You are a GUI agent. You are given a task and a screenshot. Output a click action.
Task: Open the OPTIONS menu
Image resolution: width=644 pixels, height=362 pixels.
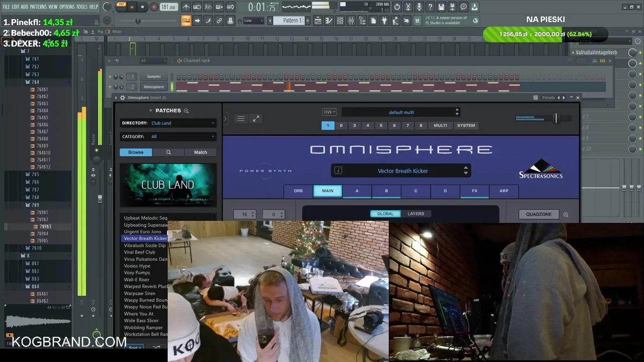(x=67, y=7)
